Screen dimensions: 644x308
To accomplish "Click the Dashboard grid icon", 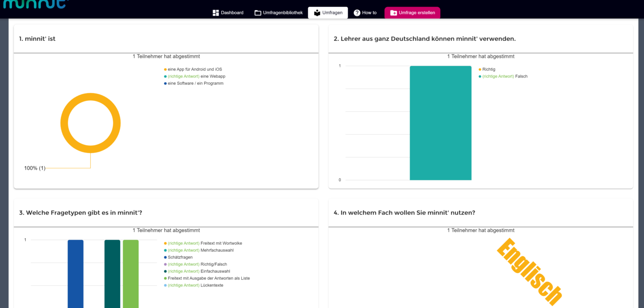I will tap(216, 13).
